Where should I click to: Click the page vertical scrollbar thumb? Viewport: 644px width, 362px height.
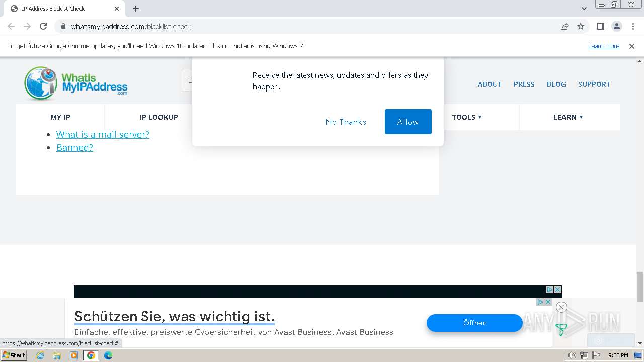click(x=640, y=286)
